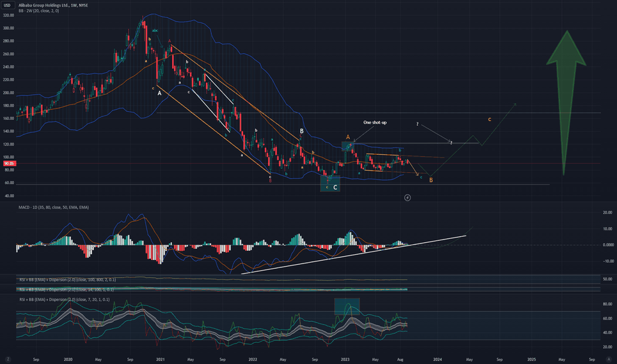Click the 2020 label on the time axis
This screenshot has width=617, height=364.
[68, 359]
